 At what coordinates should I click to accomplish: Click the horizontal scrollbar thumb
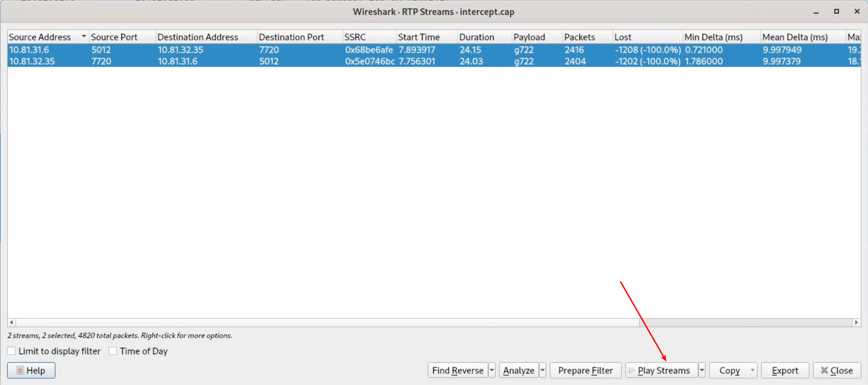[328, 322]
